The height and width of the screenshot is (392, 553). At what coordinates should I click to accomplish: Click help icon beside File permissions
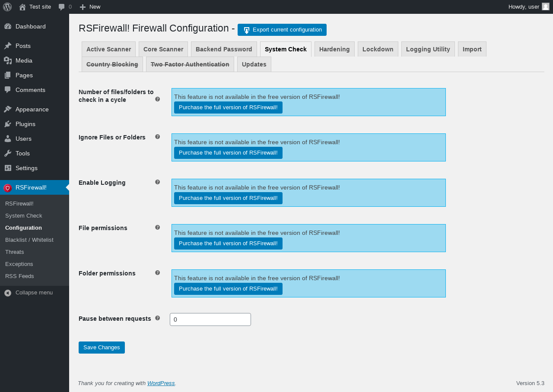(x=158, y=228)
